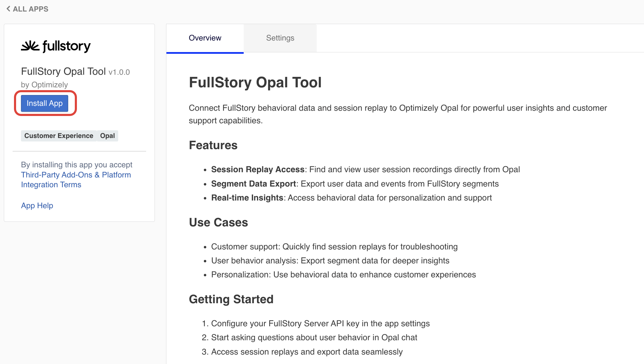This screenshot has width=644, height=364.
Task: Click the Features section heading
Action: click(x=213, y=145)
